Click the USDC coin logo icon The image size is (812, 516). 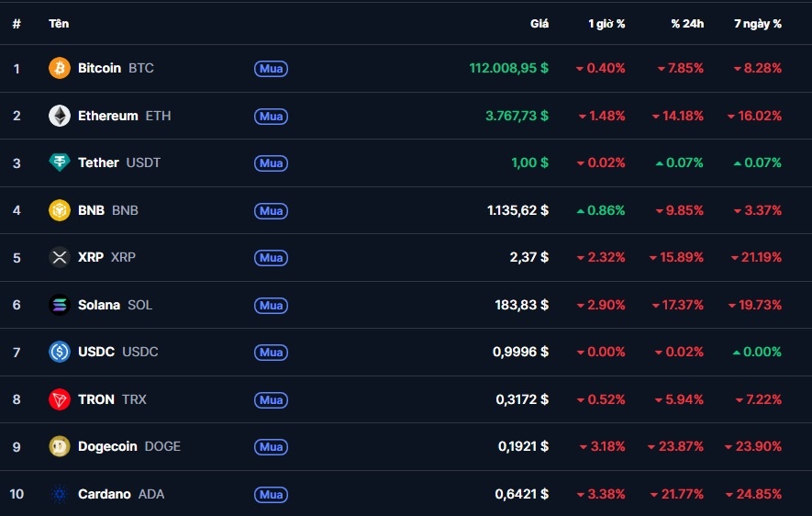60,352
